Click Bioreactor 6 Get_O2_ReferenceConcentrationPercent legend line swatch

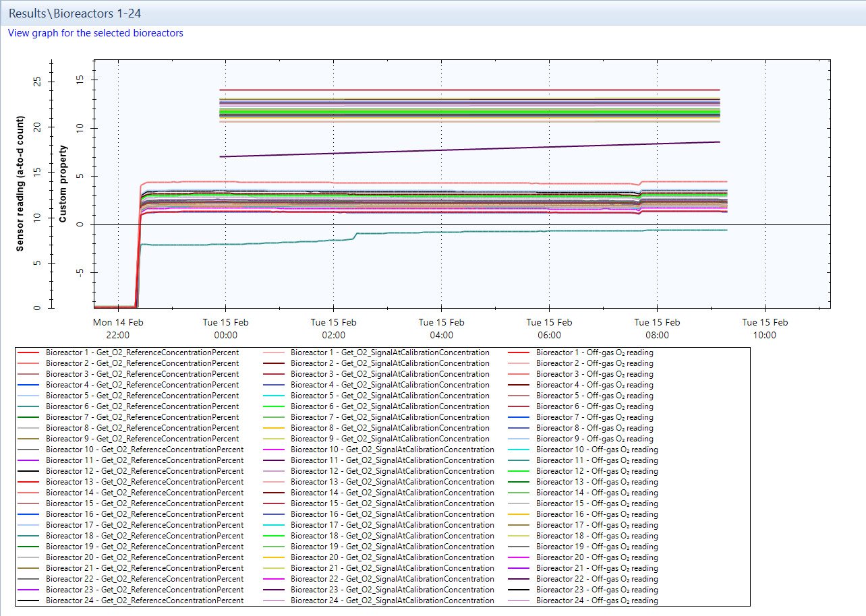(29, 406)
